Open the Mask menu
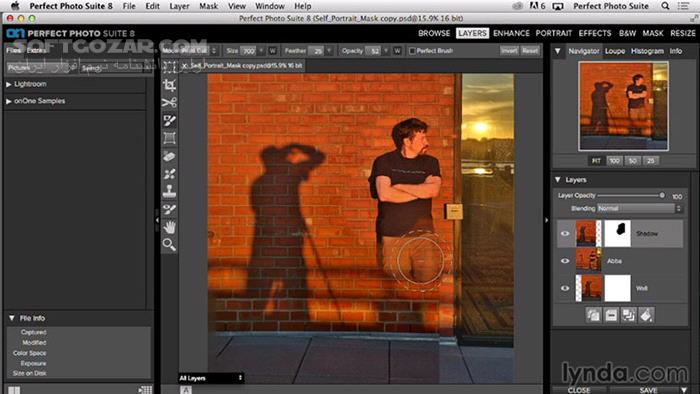 (208, 6)
